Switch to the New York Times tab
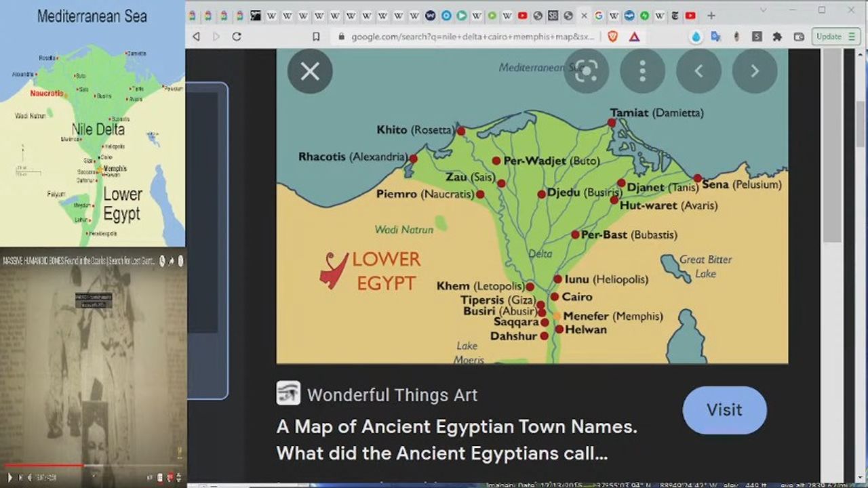The height and width of the screenshot is (488, 868). click(675, 16)
